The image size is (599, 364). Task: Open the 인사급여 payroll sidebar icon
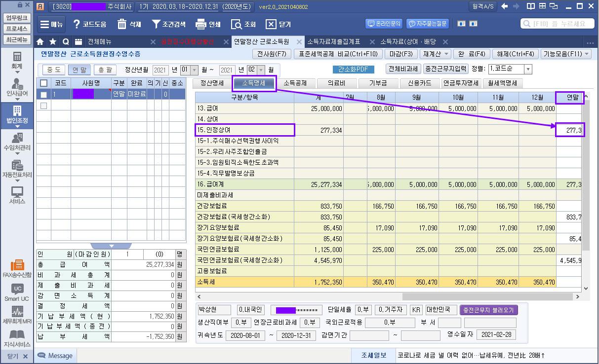(x=17, y=87)
